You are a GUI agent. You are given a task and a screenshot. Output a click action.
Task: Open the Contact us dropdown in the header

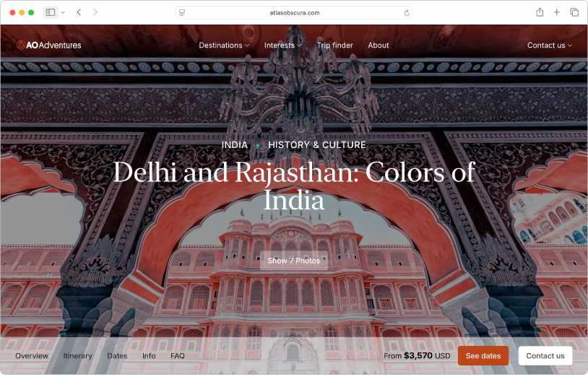(x=550, y=45)
